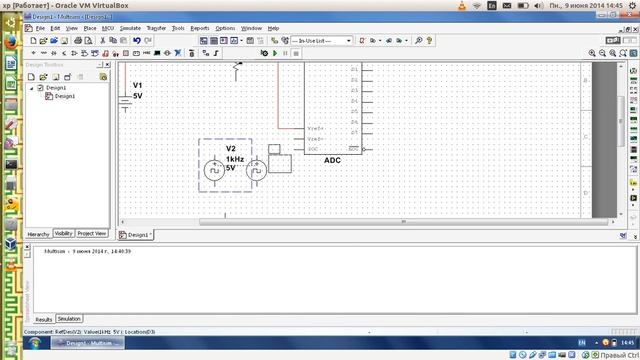Collapse the Design1 tree node arrow

coord(32,88)
